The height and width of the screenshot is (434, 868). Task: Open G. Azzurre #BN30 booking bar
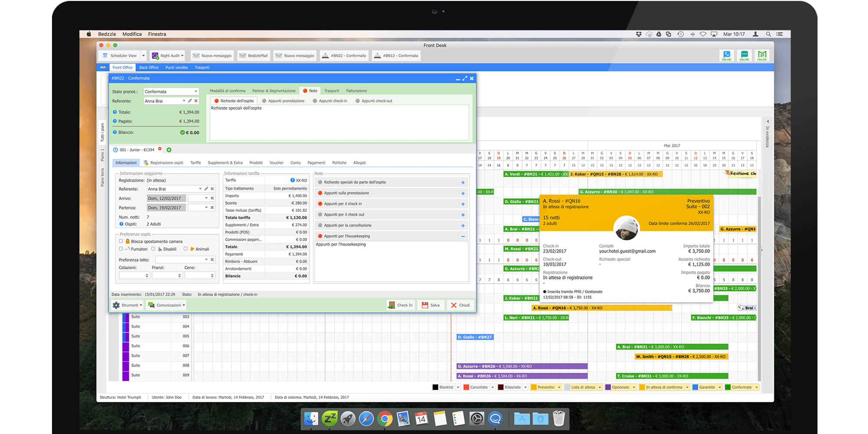(667, 192)
